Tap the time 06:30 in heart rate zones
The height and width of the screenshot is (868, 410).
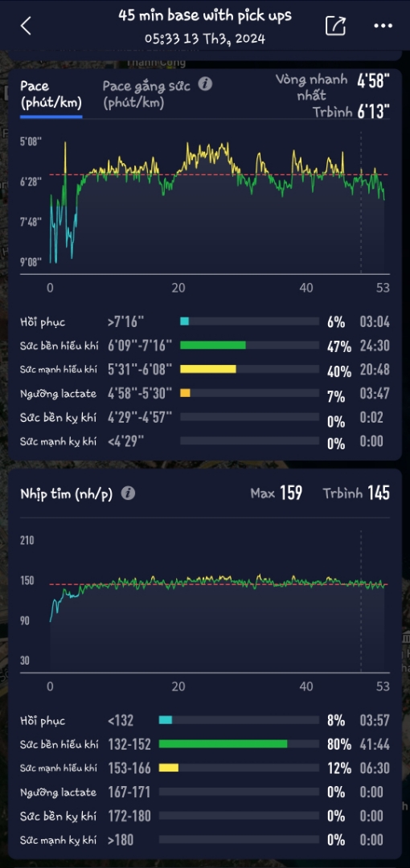[x=374, y=768]
